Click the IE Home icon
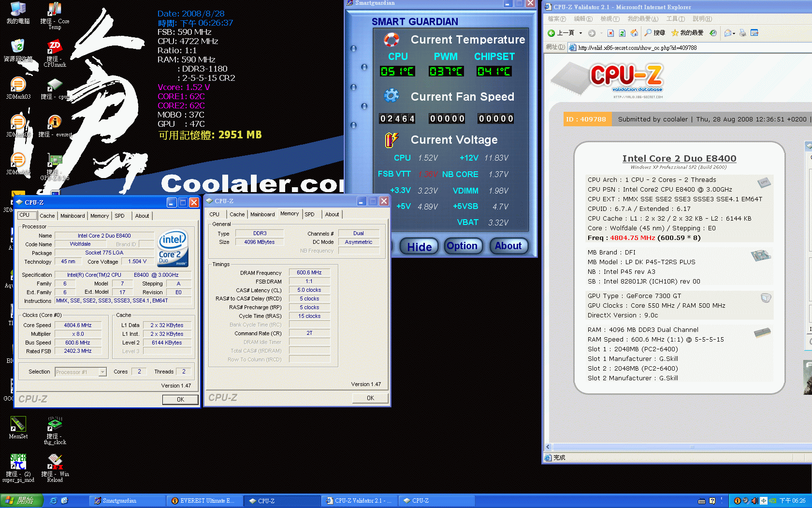 (634, 33)
